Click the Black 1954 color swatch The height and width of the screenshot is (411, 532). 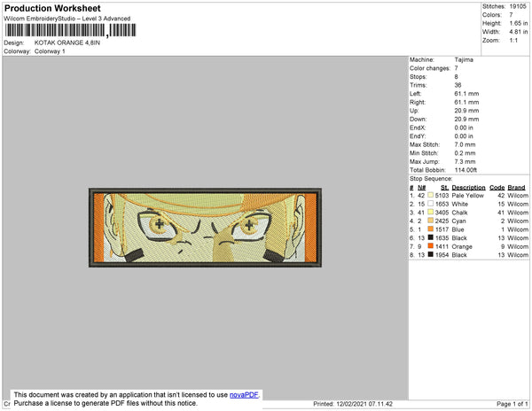[431, 254]
